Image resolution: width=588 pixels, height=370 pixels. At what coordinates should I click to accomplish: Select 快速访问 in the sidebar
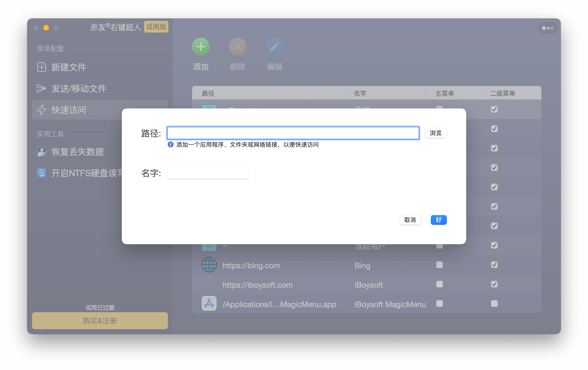click(x=77, y=110)
